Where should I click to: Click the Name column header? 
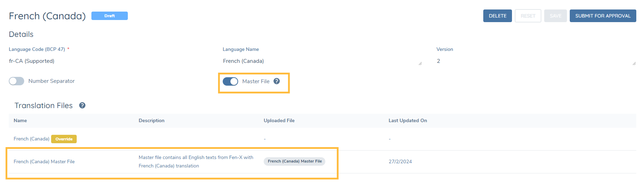tap(20, 120)
